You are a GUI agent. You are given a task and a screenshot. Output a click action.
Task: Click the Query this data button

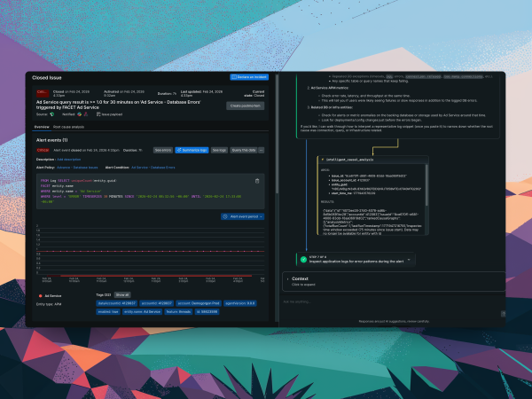(244, 150)
